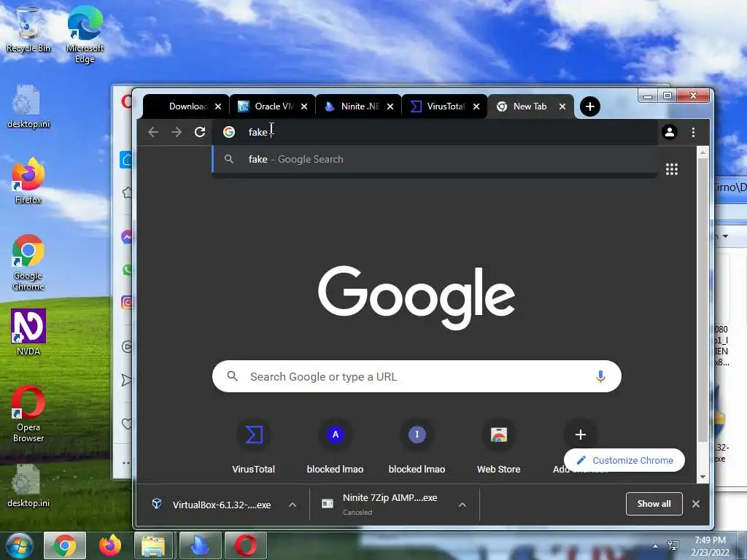Open Microsoft Edge desktop shortcut
This screenshot has width=747, height=560.
85,34
